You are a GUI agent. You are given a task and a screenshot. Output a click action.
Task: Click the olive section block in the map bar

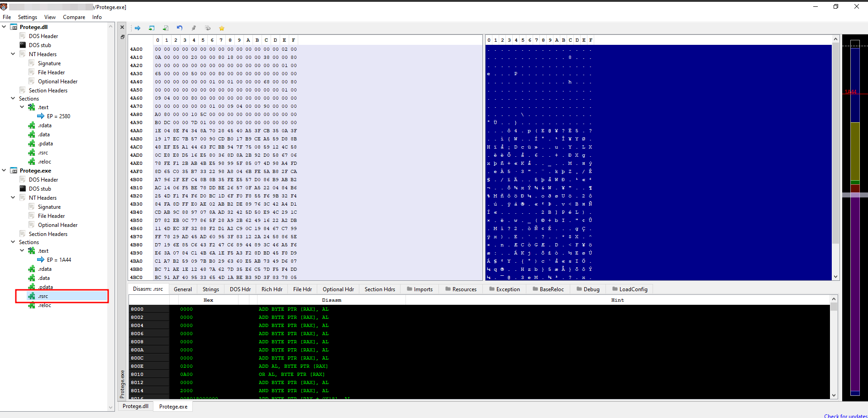[x=855, y=151]
